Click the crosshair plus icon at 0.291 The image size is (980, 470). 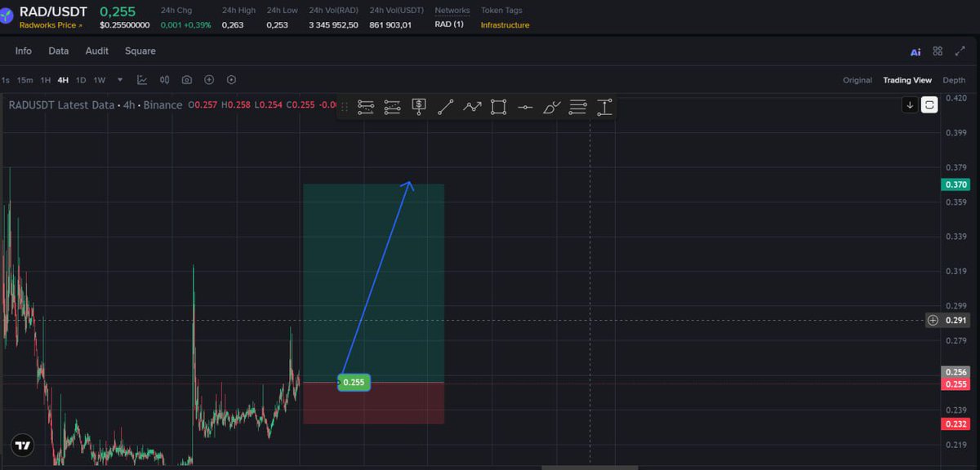point(933,320)
